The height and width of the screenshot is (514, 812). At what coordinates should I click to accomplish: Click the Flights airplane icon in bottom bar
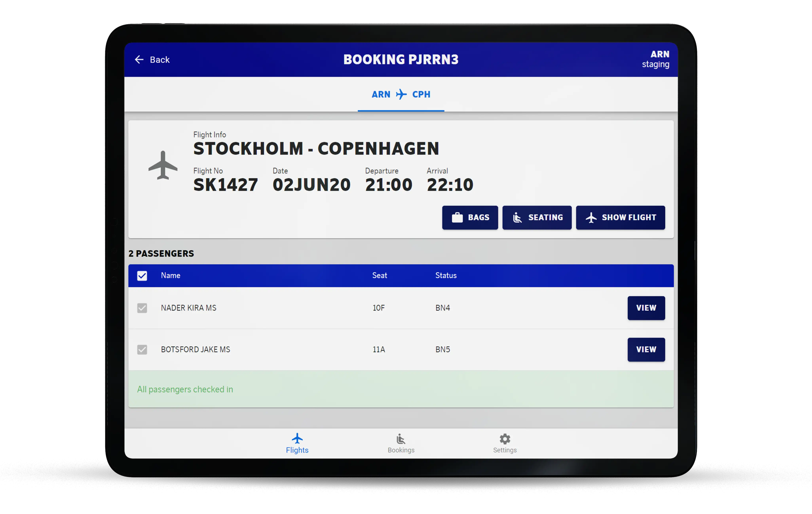click(x=297, y=438)
